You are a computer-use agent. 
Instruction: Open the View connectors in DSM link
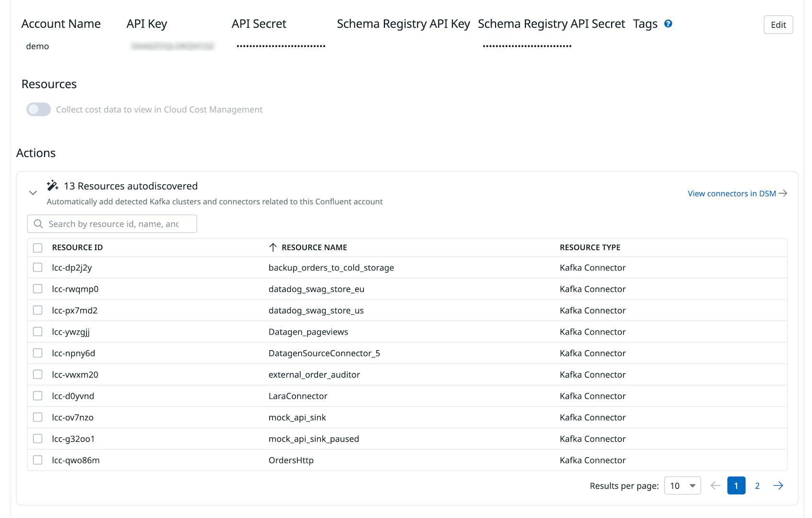click(x=732, y=194)
